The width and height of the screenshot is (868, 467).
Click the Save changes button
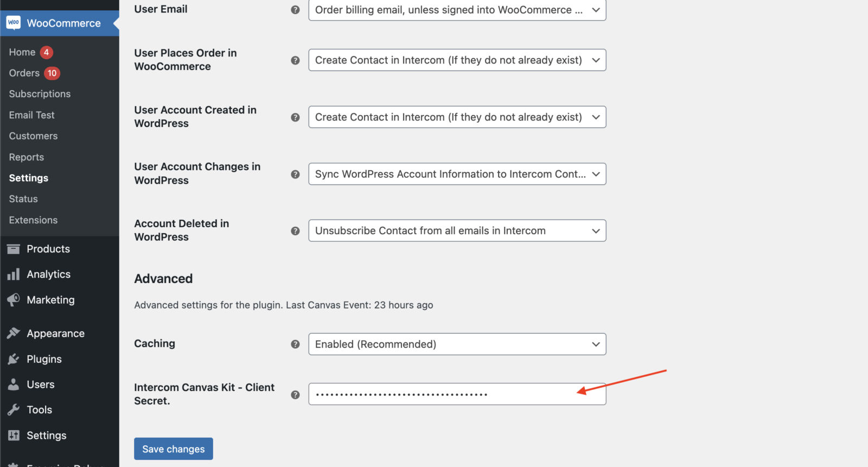click(x=174, y=449)
